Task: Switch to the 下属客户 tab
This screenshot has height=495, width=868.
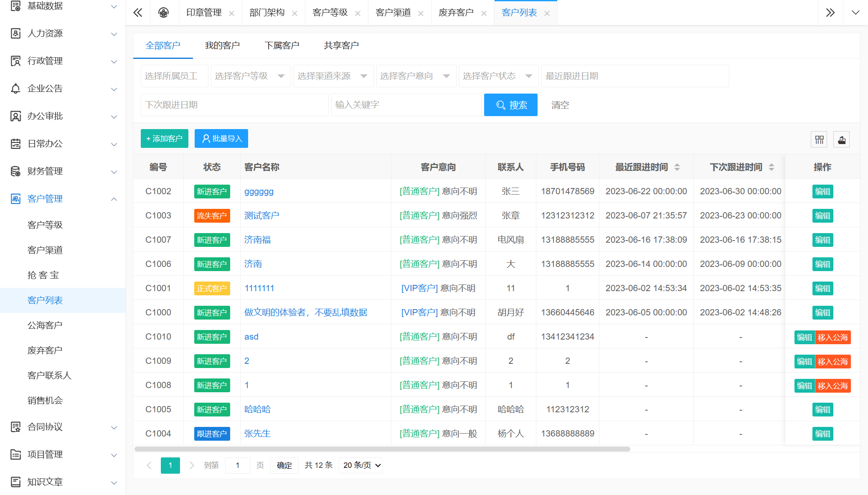Action: click(x=282, y=45)
